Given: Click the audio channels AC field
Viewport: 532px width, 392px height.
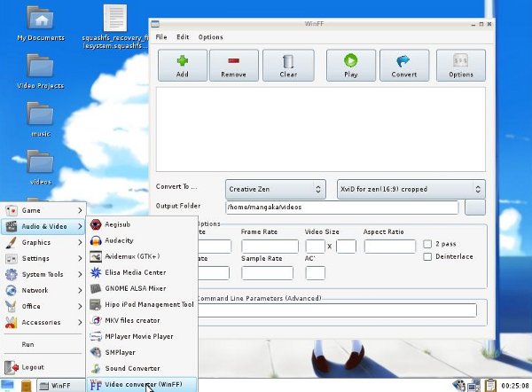Looking at the screenshot, I should (x=315, y=273).
